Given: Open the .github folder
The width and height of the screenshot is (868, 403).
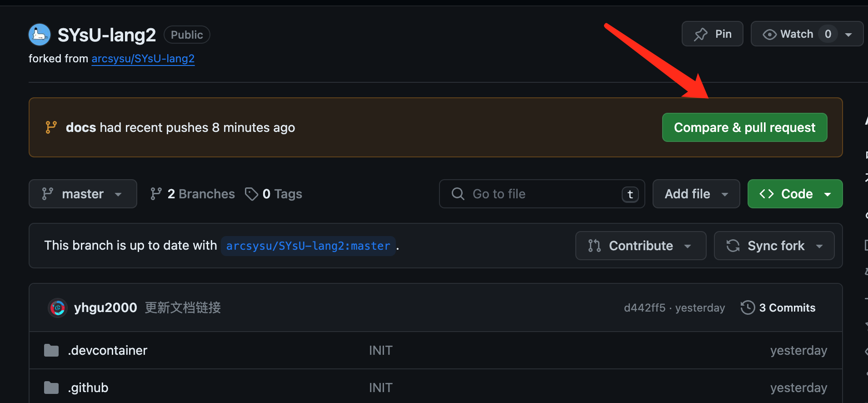Looking at the screenshot, I should [x=88, y=388].
